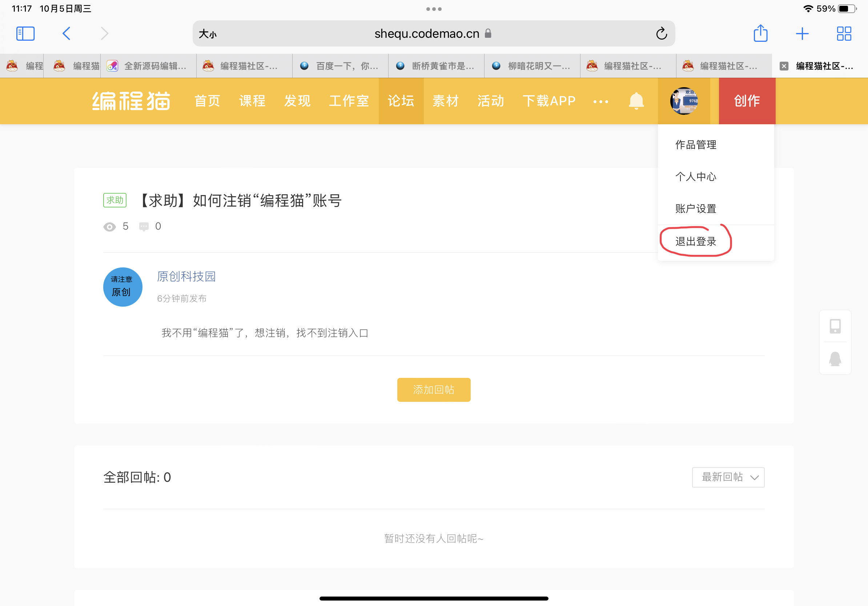The image size is (868, 606).
Task: Click the QQ penguin icon in side widget
Action: coord(835,359)
